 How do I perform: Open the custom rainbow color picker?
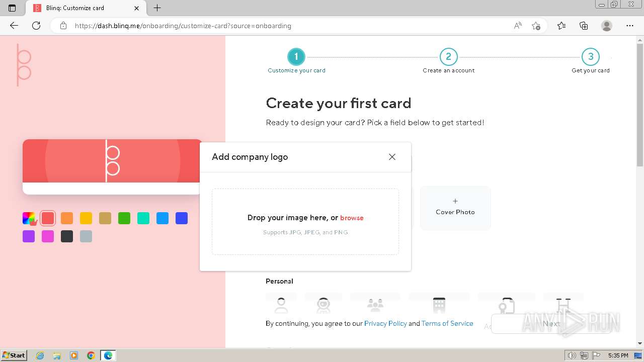pos(29,218)
